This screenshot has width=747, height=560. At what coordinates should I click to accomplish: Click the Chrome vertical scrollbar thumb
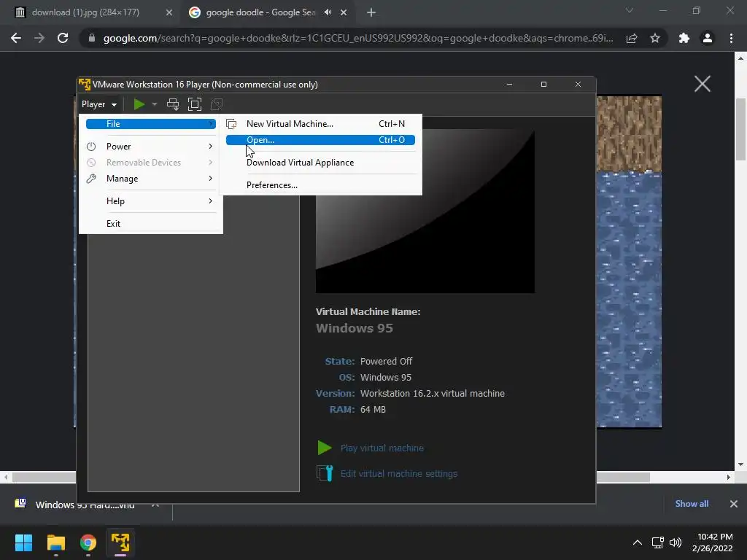[x=741, y=130]
